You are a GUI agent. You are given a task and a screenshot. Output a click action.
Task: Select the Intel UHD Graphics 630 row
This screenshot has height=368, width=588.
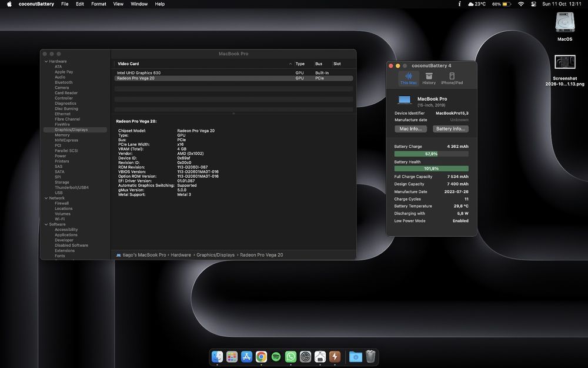pos(233,73)
